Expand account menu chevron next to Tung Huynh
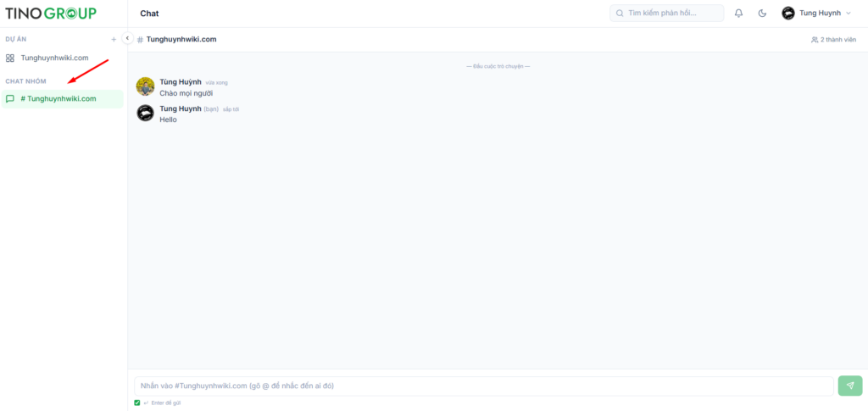 [x=848, y=14]
